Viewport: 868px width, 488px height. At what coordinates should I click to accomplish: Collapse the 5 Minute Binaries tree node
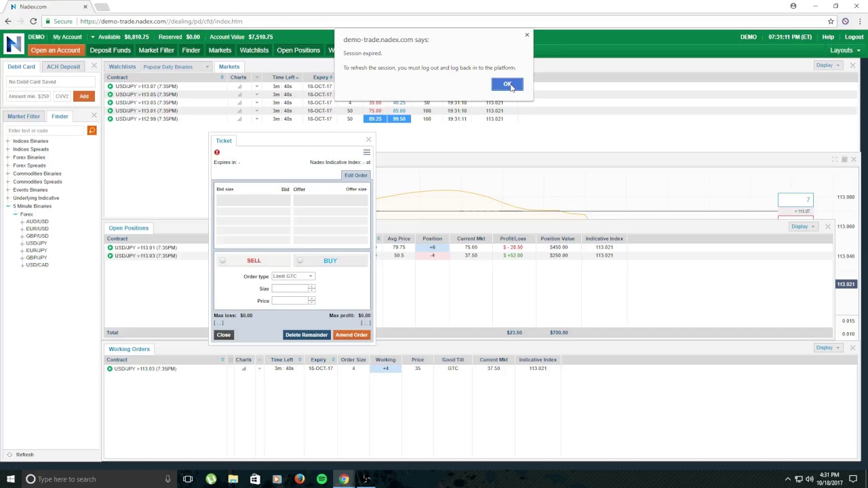(x=7, y=206)
